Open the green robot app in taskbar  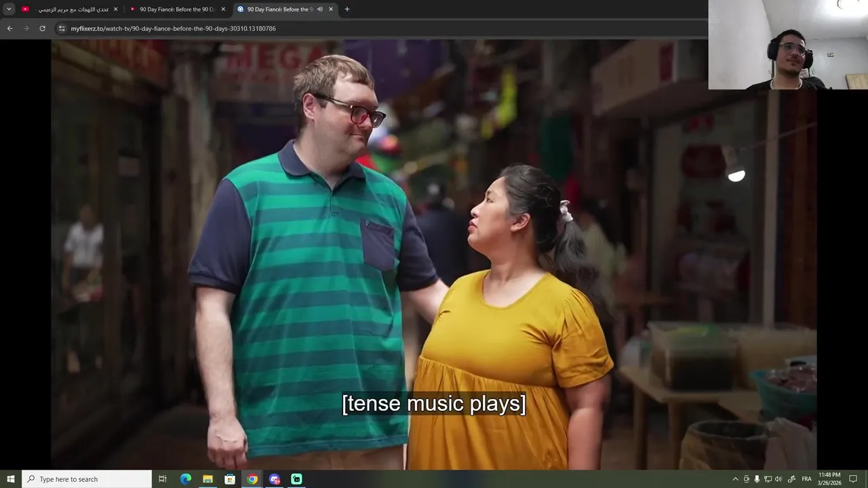296,479
